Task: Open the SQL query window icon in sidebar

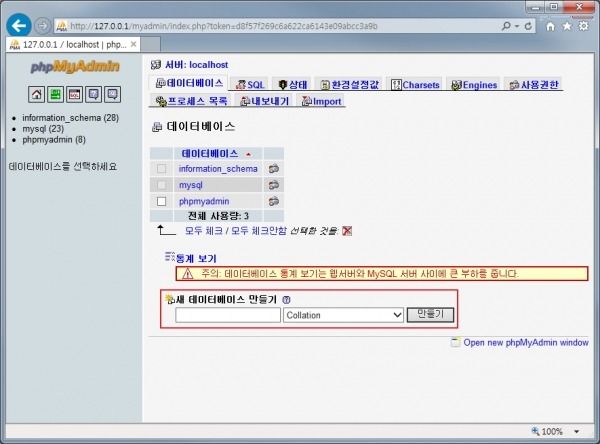Action: coord(75,94)
